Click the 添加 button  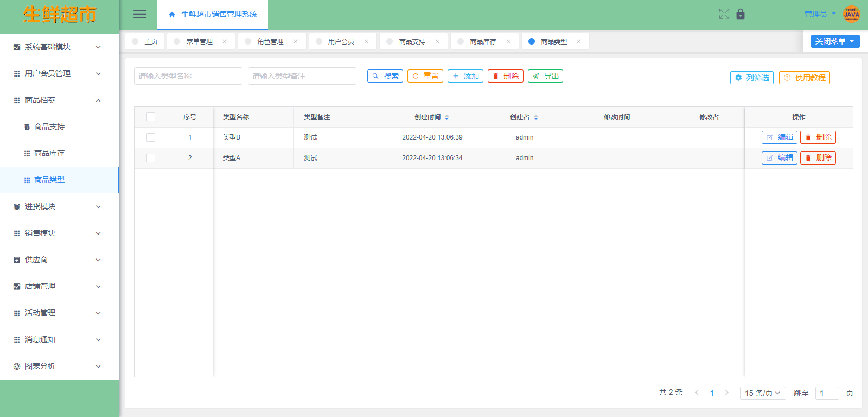465,76
